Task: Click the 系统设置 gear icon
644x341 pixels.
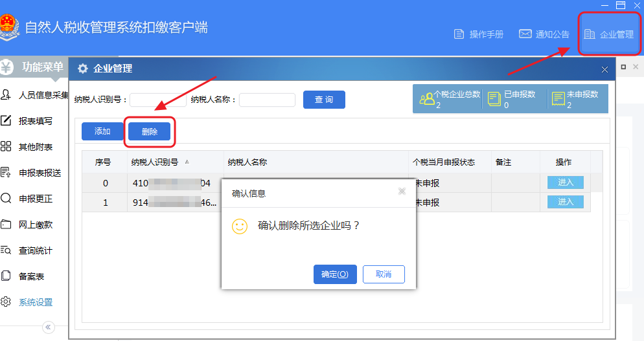Action: point(6,302)
